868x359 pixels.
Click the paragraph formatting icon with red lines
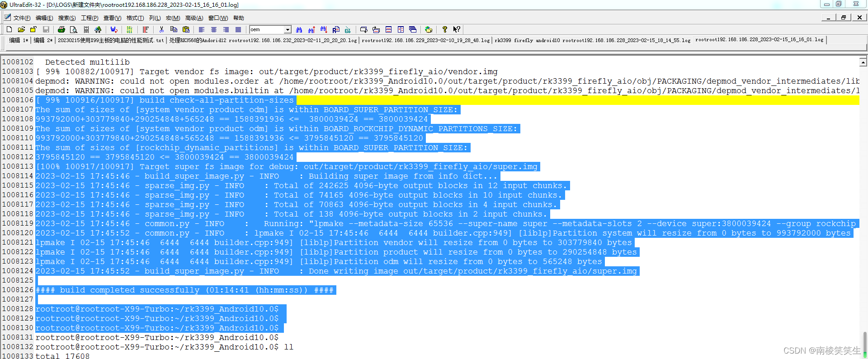tap(146, 29)
